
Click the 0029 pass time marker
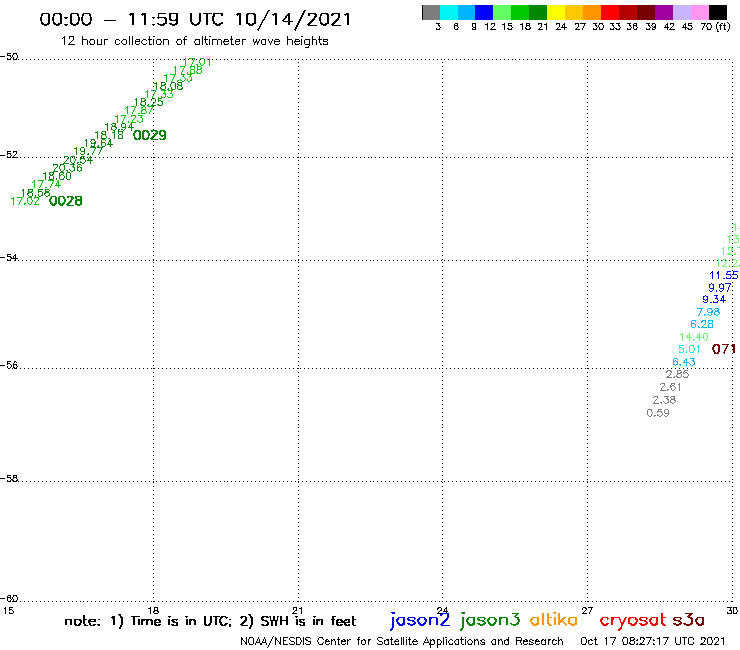click(150, 135)
